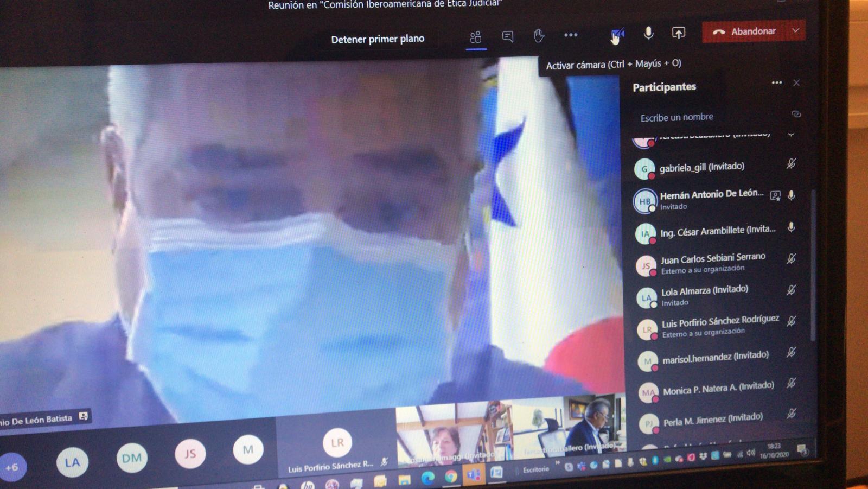Open the notification center icon
868x489 pixels.
[802, 449]
